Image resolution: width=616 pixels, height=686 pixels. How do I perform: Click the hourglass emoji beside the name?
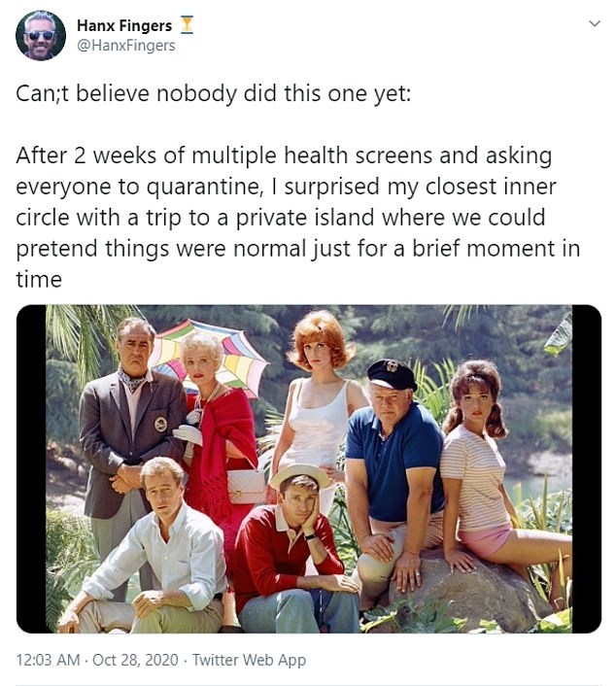pos(187,25)
